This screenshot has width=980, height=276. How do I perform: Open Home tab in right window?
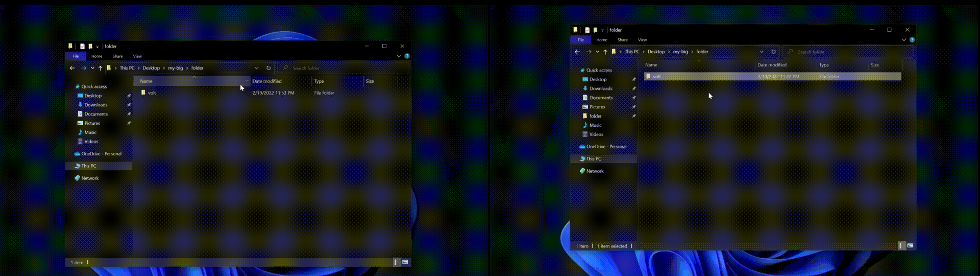pos(602,40)
